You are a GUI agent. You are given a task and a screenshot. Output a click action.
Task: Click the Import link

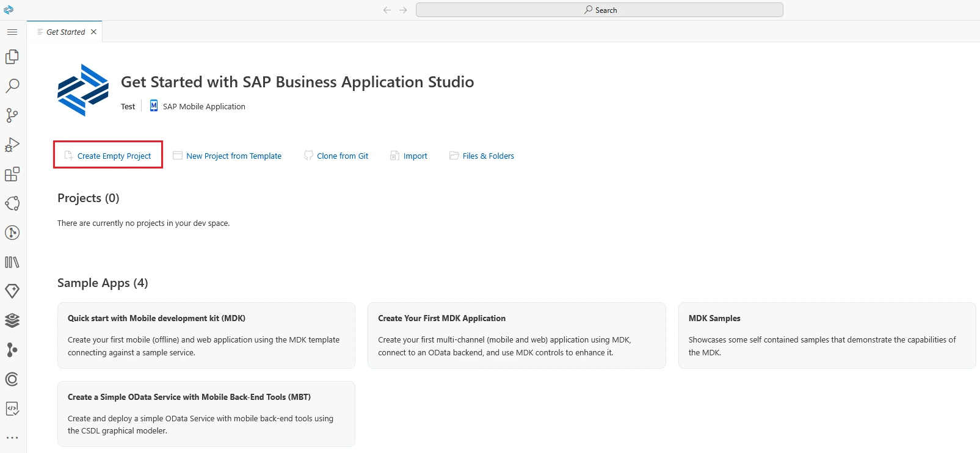409,156
